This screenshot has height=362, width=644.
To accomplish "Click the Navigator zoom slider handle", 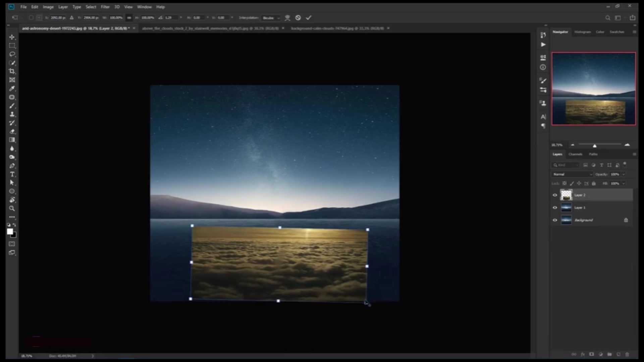I will pyautogui.click(x=595, y=146).
